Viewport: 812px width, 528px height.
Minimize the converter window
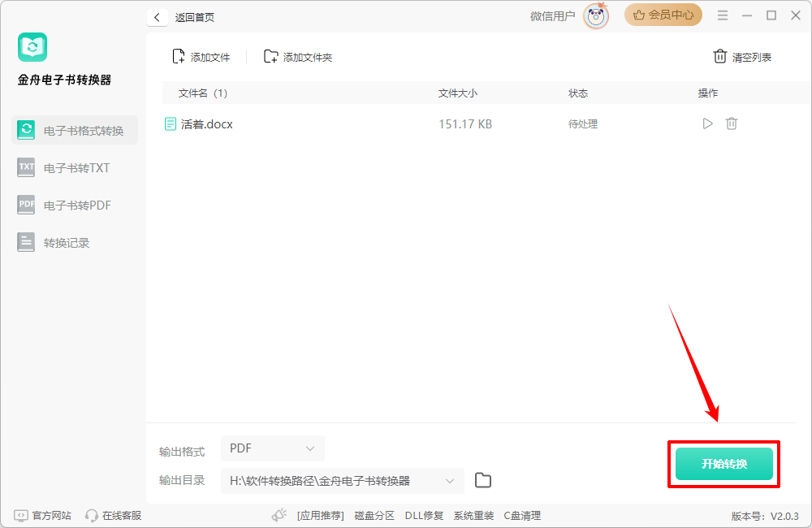pos(747,15)
